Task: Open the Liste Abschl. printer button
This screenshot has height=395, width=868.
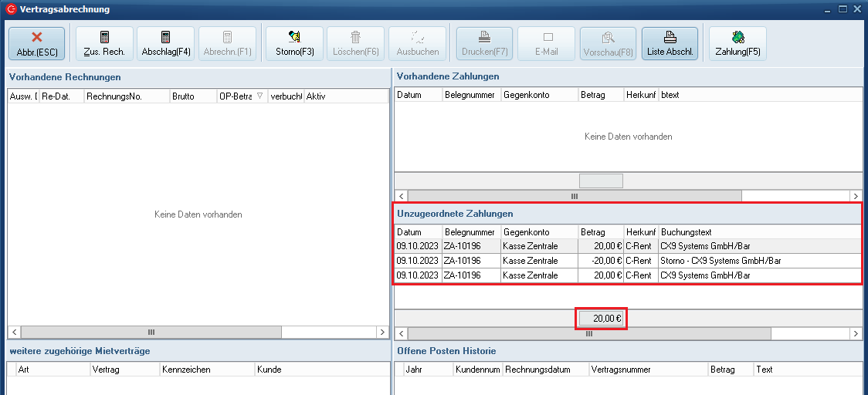Action: [670, 43]
